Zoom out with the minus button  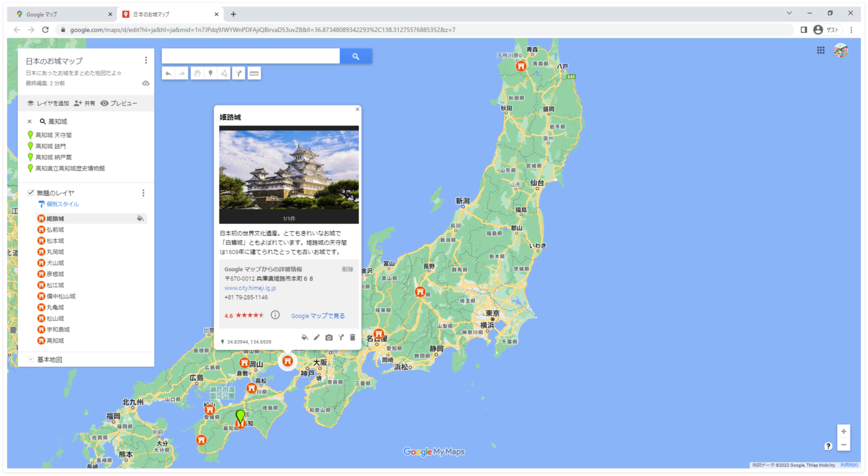[844, 445]
